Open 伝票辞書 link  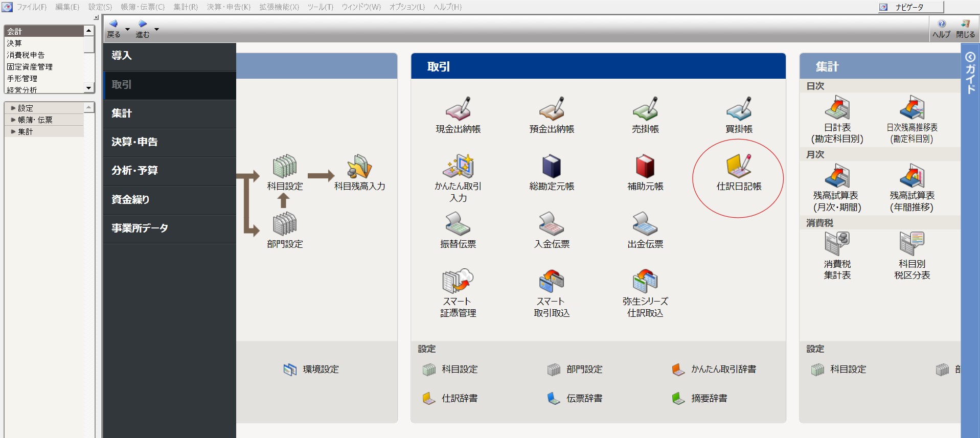[x=575, y=398]
